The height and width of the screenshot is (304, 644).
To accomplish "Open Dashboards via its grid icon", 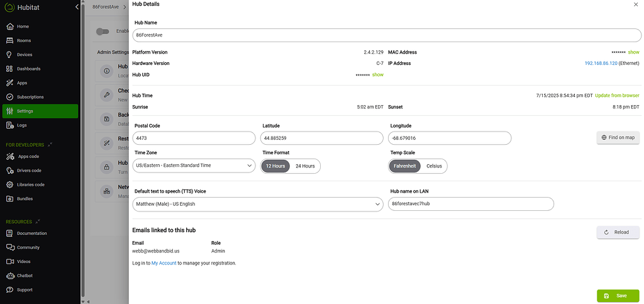I will click(9, 69).
